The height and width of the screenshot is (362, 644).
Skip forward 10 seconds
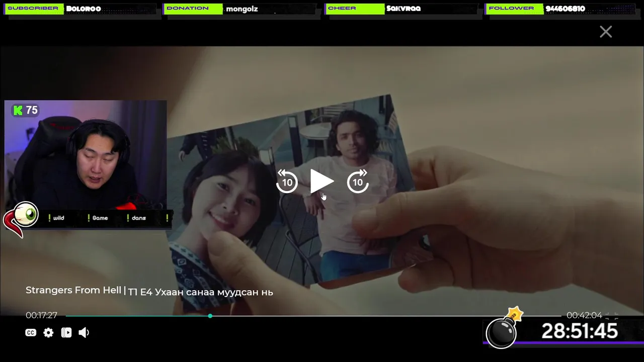click(358, 182)
